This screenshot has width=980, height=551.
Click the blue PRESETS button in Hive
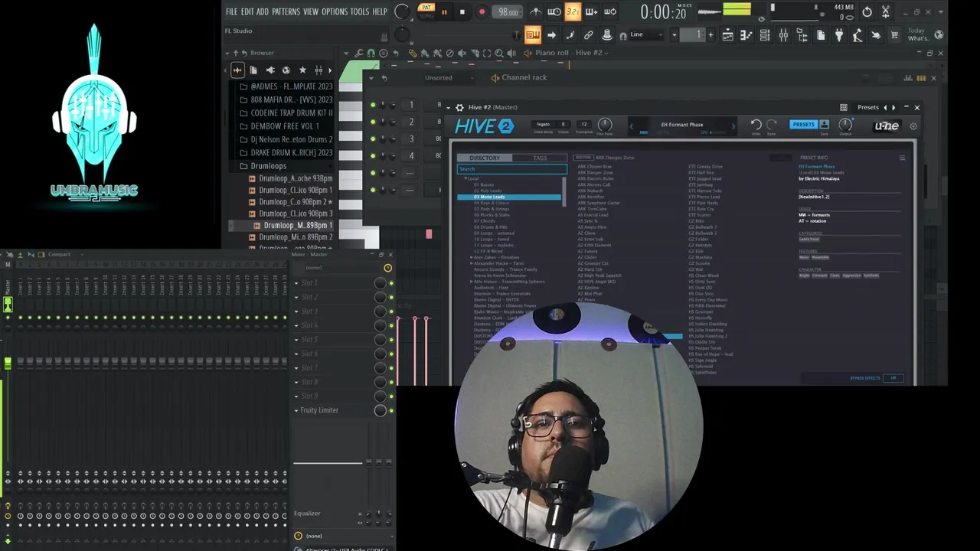803,125
